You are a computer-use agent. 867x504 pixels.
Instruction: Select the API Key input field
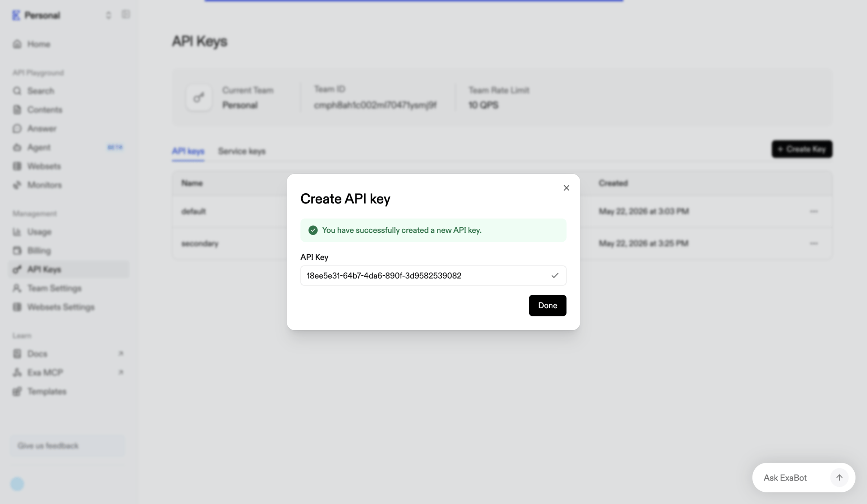[x=433, y=276]
